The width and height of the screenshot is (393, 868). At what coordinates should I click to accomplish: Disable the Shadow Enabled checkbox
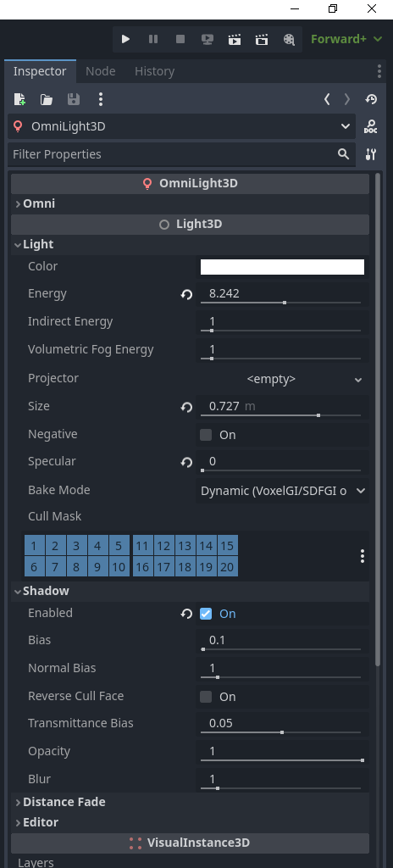pos(206,614)
